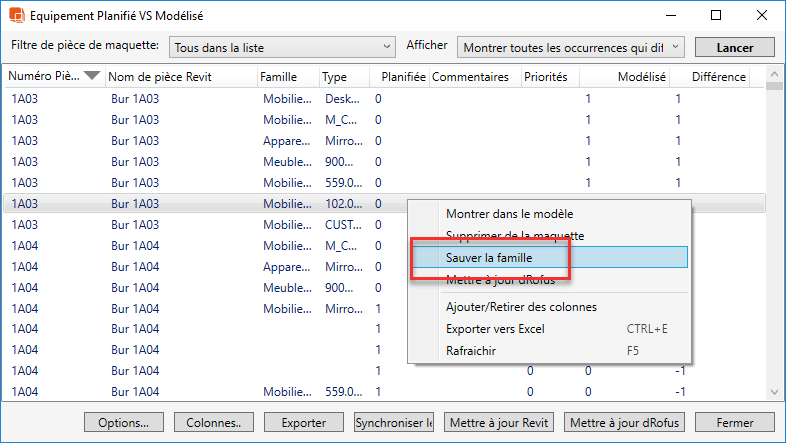Choose 'Rafraichir' from the context menu
This screenshot has width=786, height=443.
tap(471, 351)
